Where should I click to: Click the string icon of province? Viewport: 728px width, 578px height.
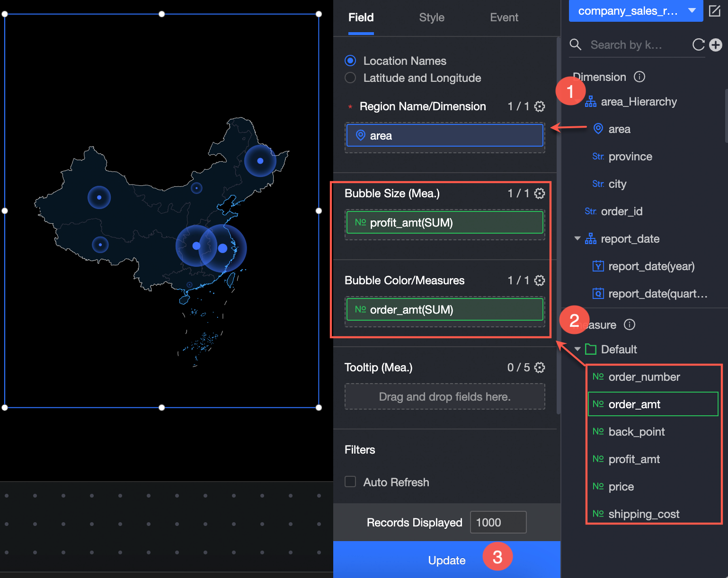[x=598, y=157]
